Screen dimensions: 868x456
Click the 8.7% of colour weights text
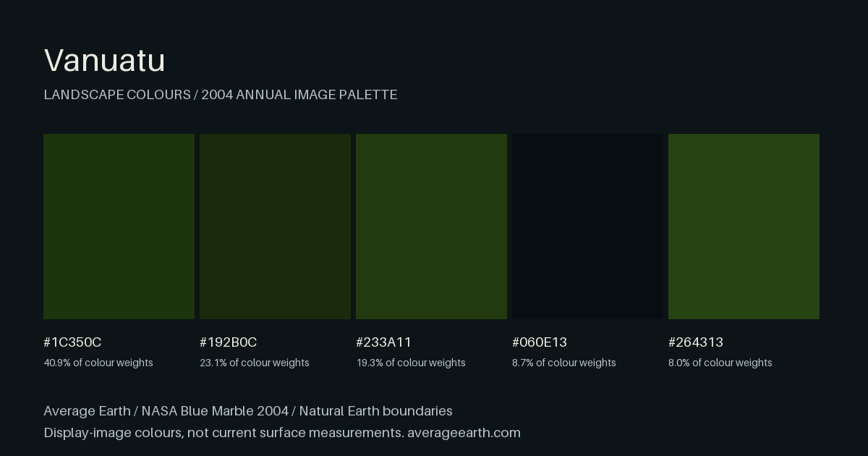[x=564, y=363]
